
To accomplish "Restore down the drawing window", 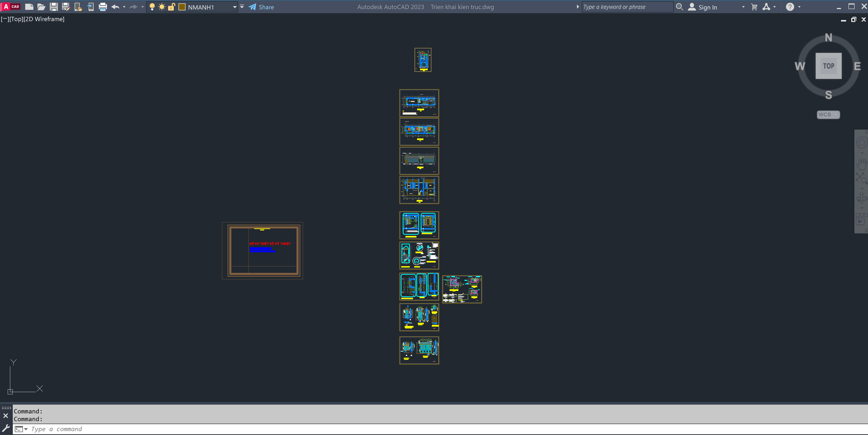I will (853, 20).
